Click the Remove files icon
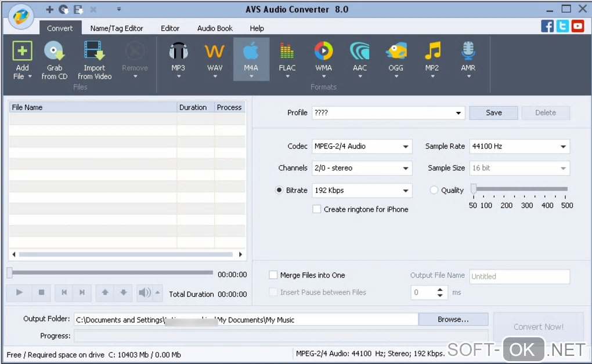The height and width of the screenshot is (364, 592). pos(135,51)
